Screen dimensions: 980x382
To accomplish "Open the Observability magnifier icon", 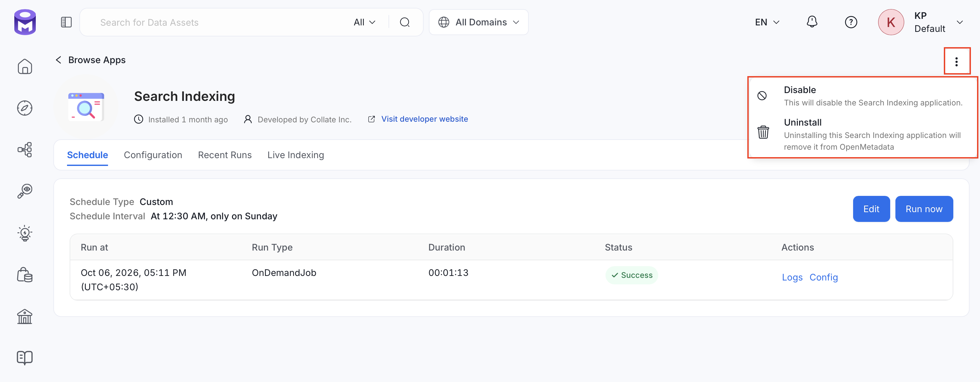I will [25, 191].
